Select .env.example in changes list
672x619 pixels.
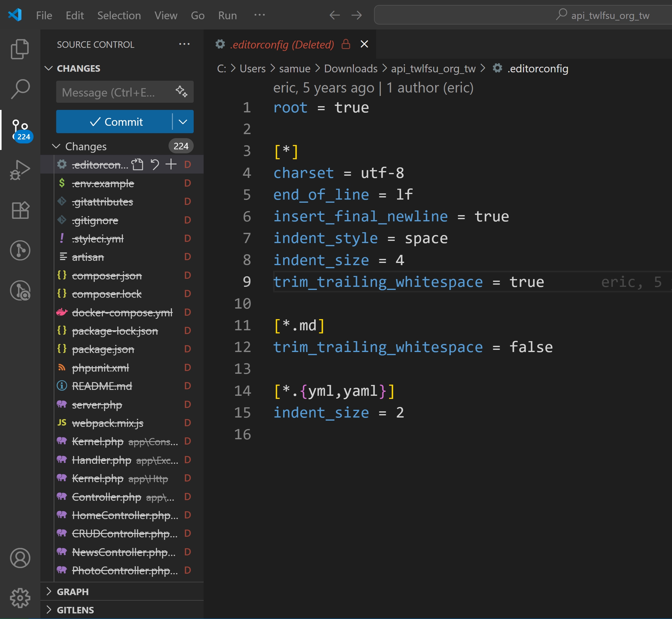point(122,183)
